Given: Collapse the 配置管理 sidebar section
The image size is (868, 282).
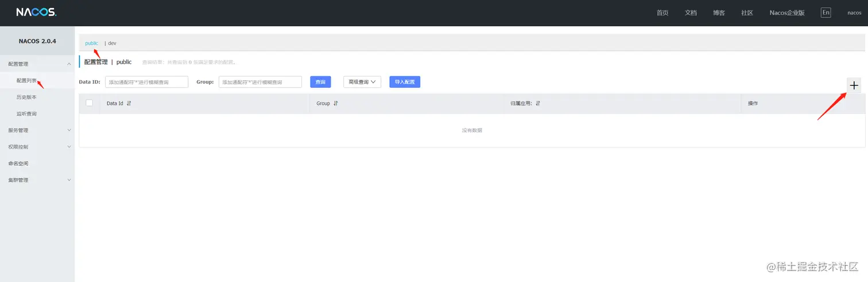Looking at the screenshot, I should tap(37, 64).
